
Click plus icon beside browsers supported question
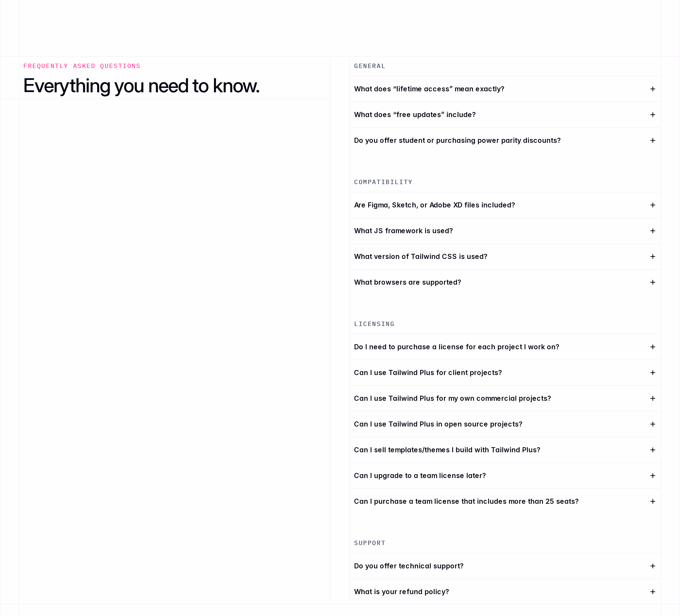click(x=652, y=282)
